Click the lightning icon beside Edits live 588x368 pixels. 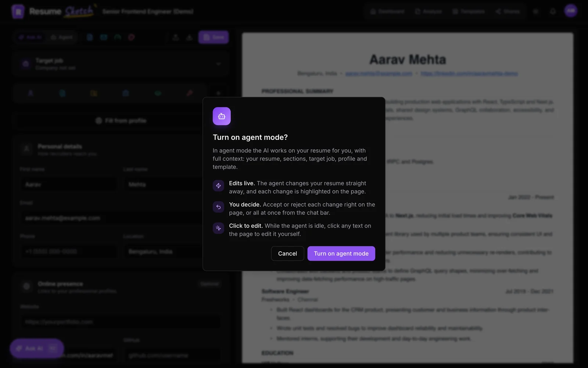pyautogui.click(x=218, y=185)
